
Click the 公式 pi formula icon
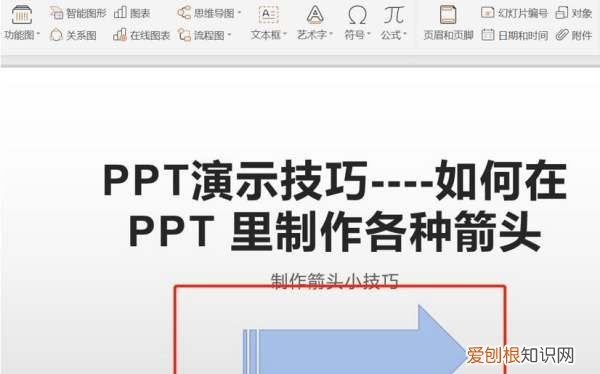click(x=394, y=15)
